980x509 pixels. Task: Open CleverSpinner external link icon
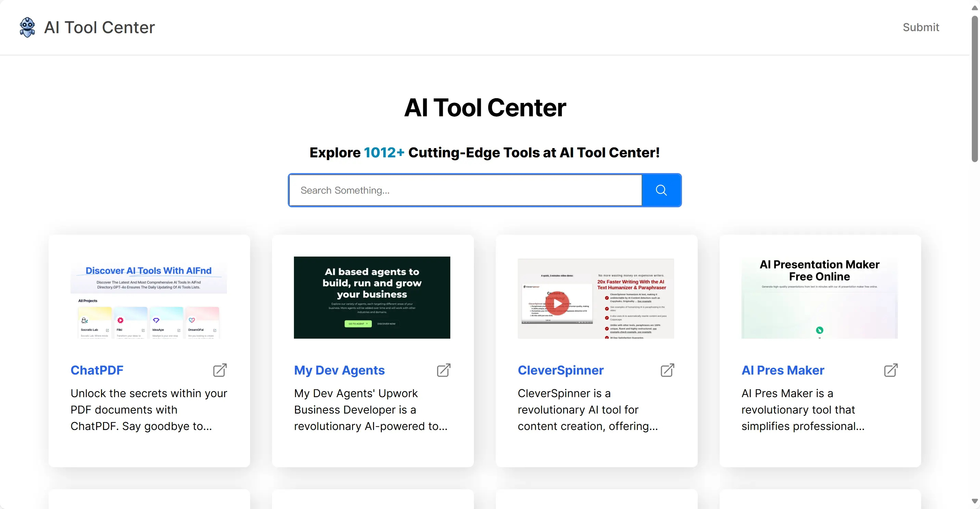pos(667,370)
